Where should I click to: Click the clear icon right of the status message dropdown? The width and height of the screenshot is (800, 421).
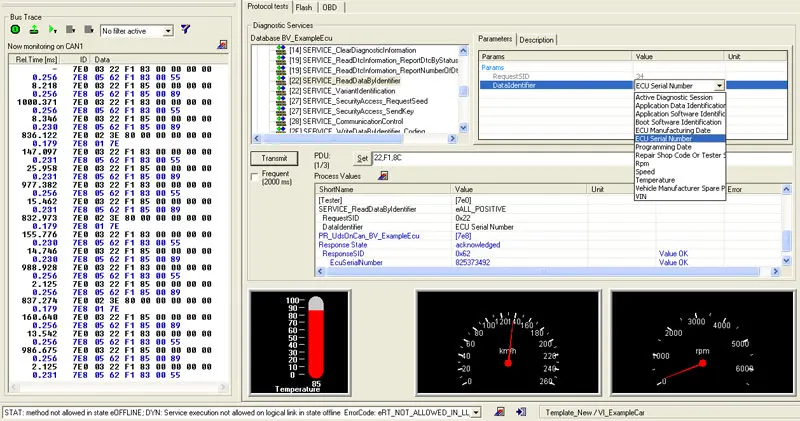tap(499, 411)
